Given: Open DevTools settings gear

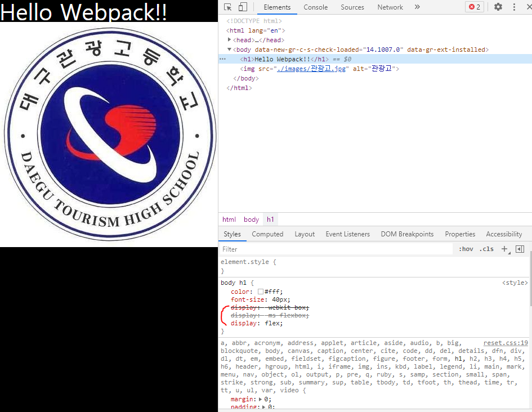Looking at the screenshot, I should coord(498,7).
